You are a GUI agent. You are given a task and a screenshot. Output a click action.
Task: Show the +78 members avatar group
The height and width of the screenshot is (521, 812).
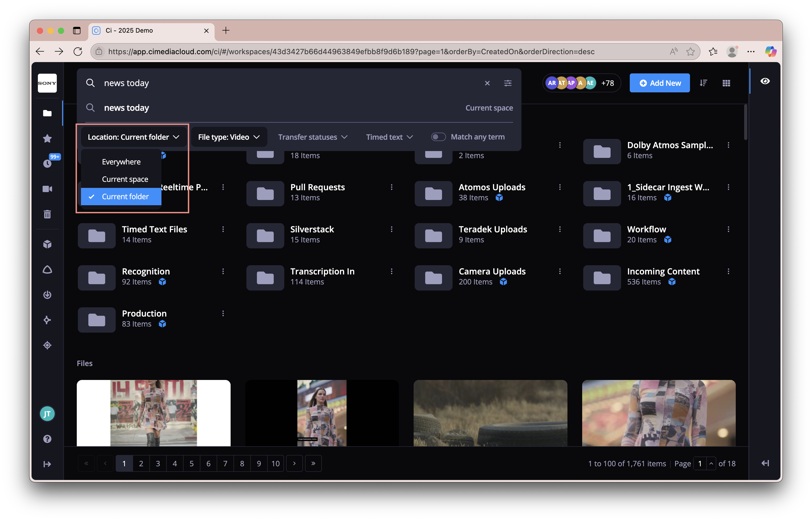pos(582,83)
